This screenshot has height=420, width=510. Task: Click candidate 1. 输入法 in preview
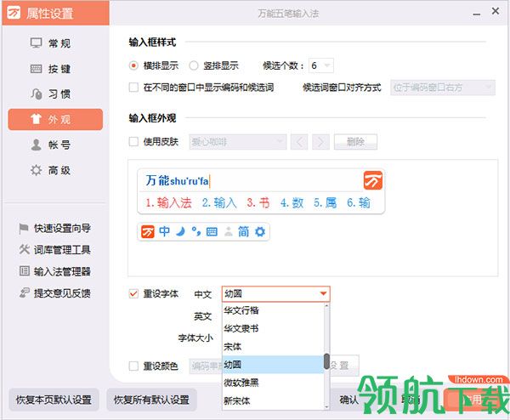pyautogui.click(x=168, y=203)
